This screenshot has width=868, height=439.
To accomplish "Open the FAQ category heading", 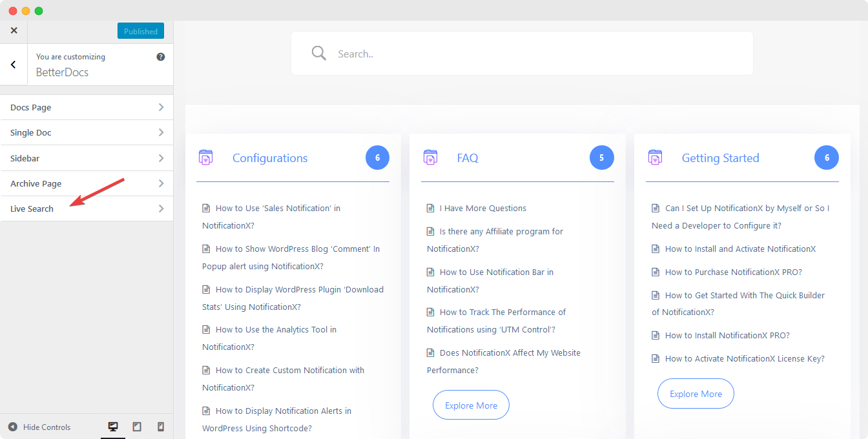I will [468, 158].
